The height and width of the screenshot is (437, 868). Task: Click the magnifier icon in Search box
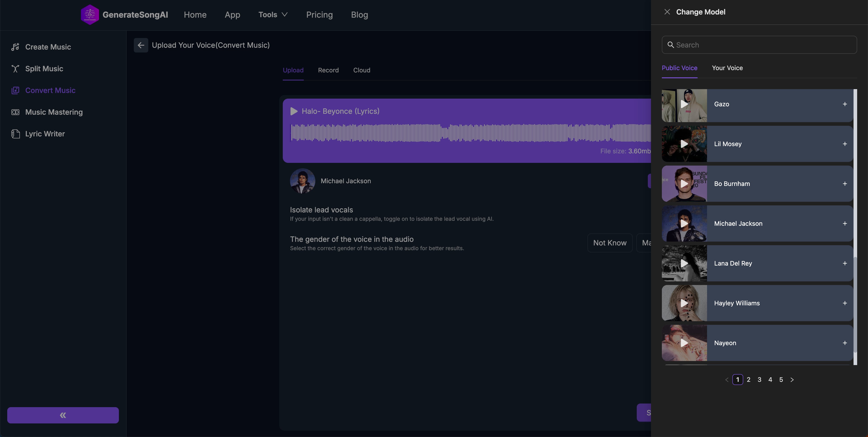(x=670, y=45)
